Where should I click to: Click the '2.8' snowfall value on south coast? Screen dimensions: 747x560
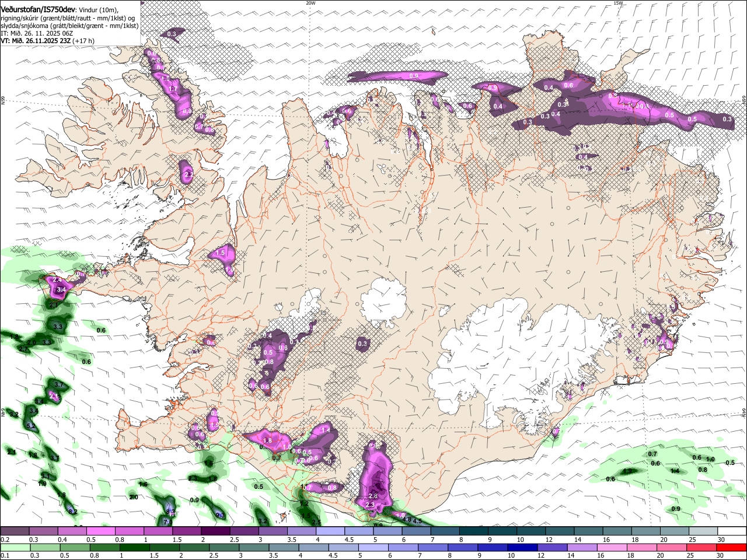tap(374, 496)
